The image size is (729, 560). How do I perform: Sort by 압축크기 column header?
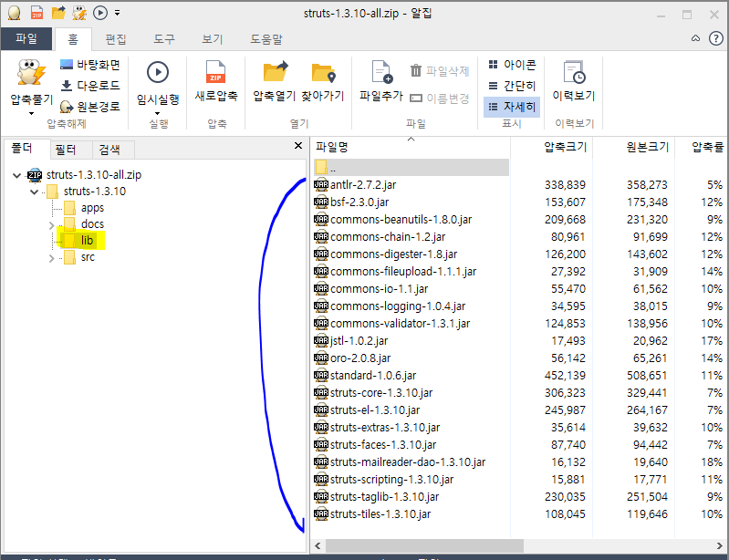(551, 148)
